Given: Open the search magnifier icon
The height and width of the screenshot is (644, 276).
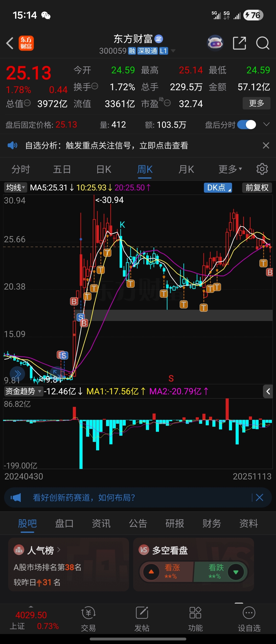Looking at the screenshot, I should pos(263,43).
